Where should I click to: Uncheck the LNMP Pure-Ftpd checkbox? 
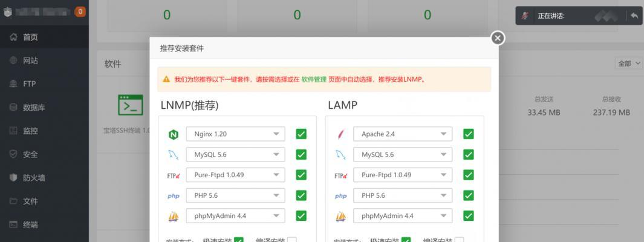pyautogui.click(x=301, y=175)
